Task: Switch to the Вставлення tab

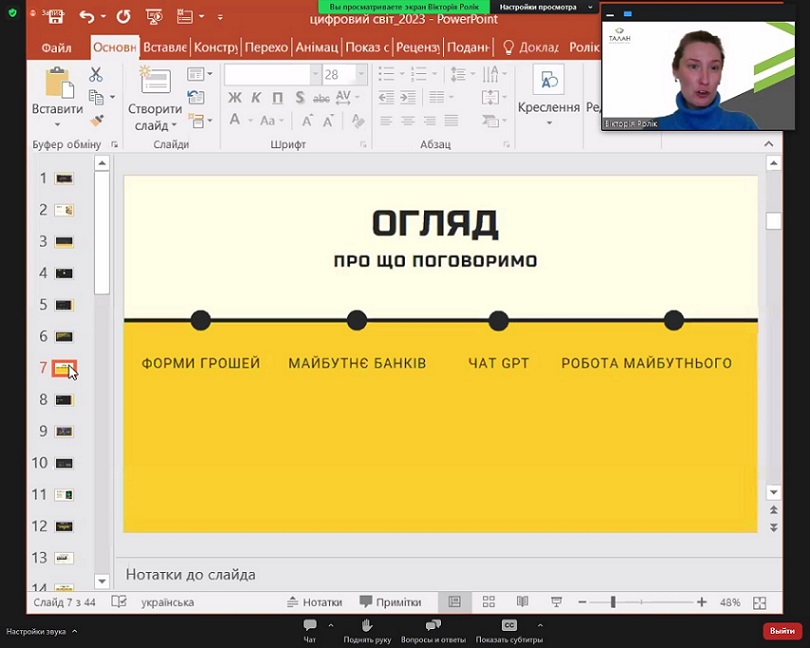Action: coord(165,47)
